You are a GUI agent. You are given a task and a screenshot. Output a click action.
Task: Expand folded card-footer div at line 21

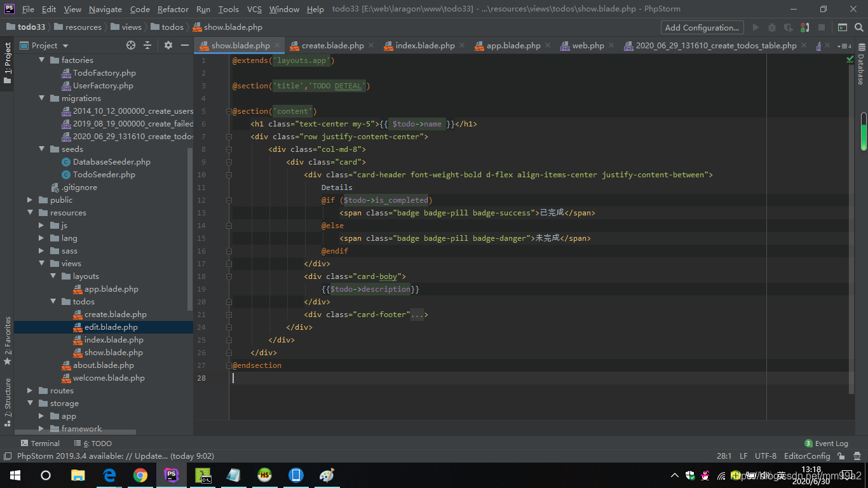[x=229, y=315]
